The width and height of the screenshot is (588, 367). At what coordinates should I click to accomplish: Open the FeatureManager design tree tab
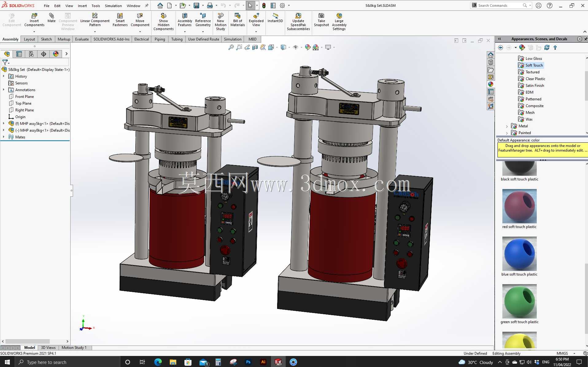point(7,54)
